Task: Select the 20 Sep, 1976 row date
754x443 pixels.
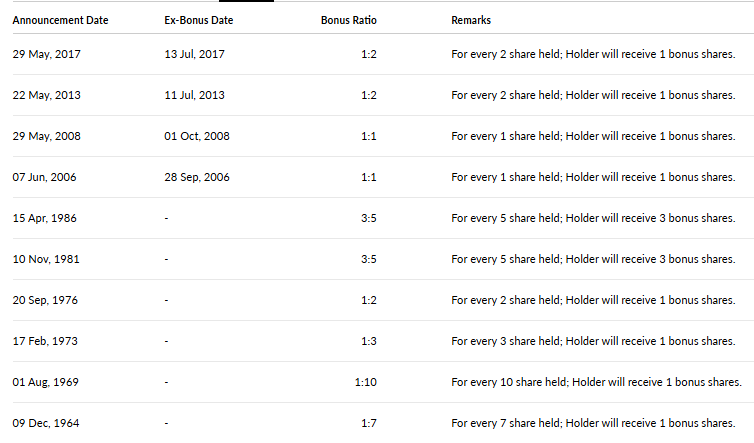Action: 45,300
